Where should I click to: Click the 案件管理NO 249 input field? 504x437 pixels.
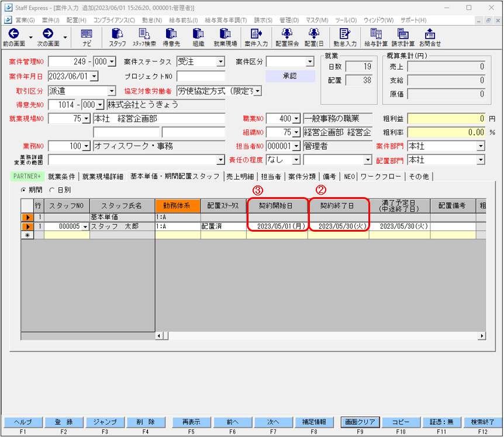(68, 61)
